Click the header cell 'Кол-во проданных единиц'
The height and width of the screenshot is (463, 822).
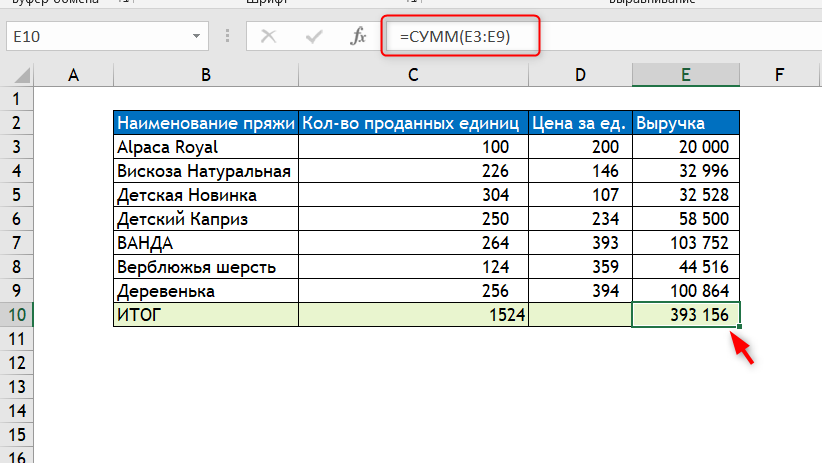pyautogui.click(x=413, y=123)
